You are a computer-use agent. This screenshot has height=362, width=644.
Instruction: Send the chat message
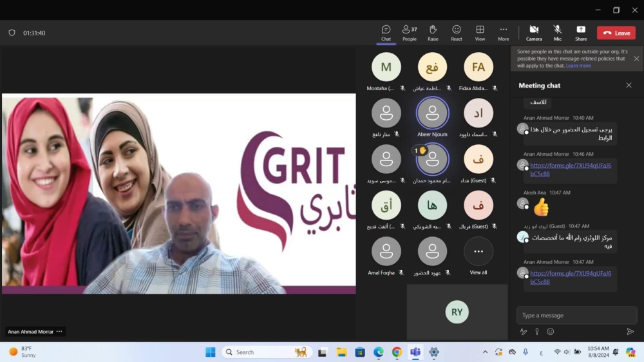click(x=630, y=331)
